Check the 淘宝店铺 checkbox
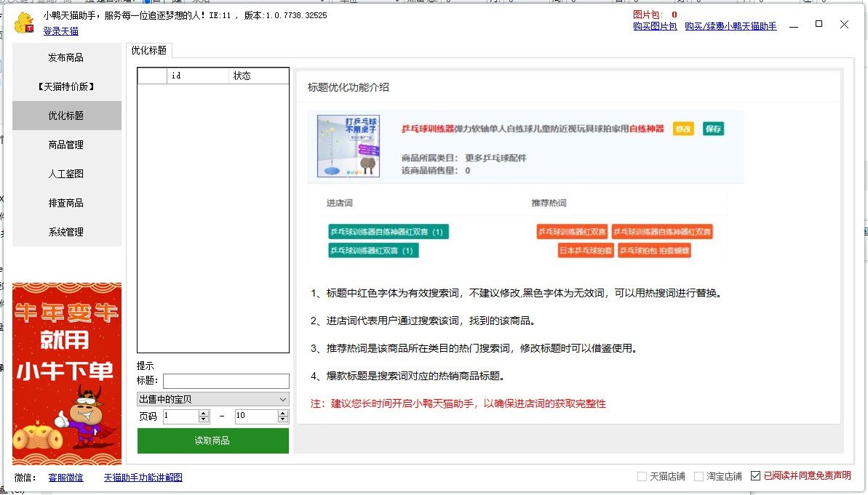Viewport: 868px width, 495px height. (x=698, y=476)
